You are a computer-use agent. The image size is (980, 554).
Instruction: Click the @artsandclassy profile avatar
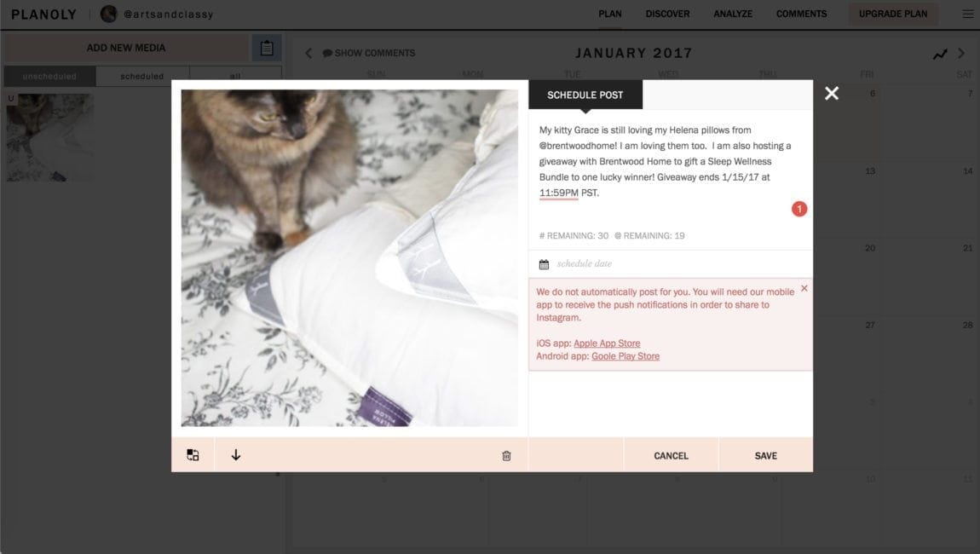[109, 14]
